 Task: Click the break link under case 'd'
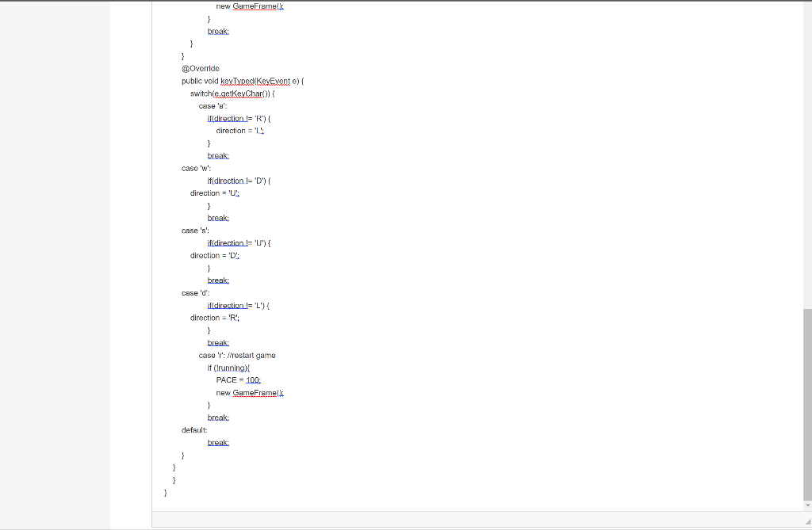point(218,342)
